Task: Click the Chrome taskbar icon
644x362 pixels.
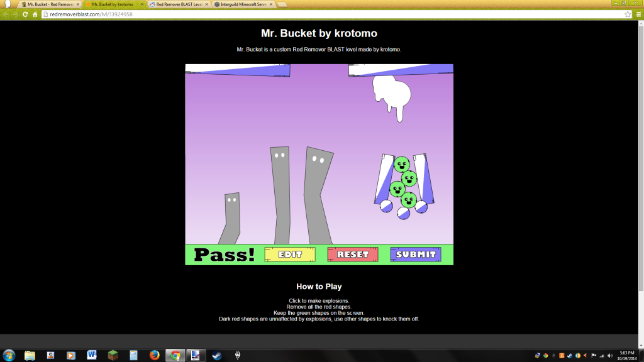Action: click(x=175, y=356)
